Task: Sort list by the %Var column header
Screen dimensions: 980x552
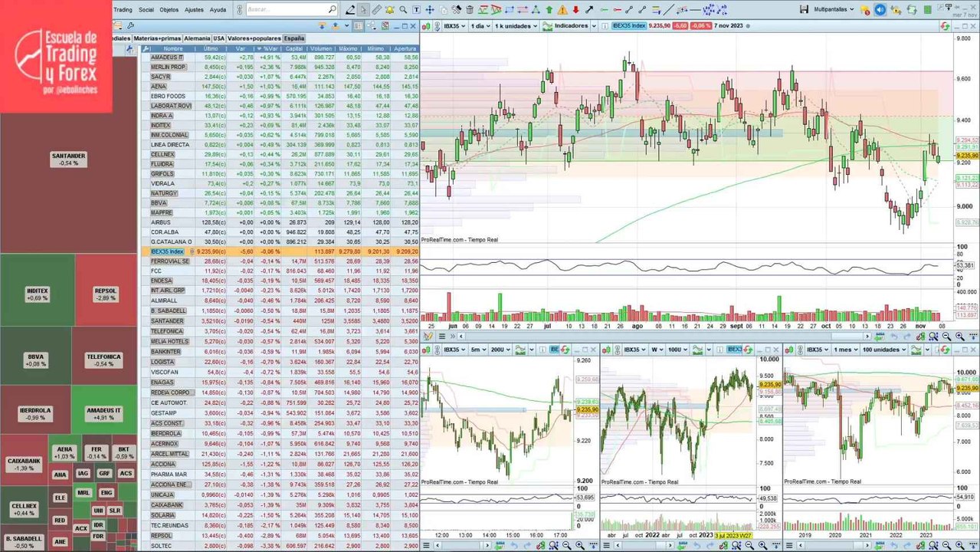Action: [x=269, y=48]
